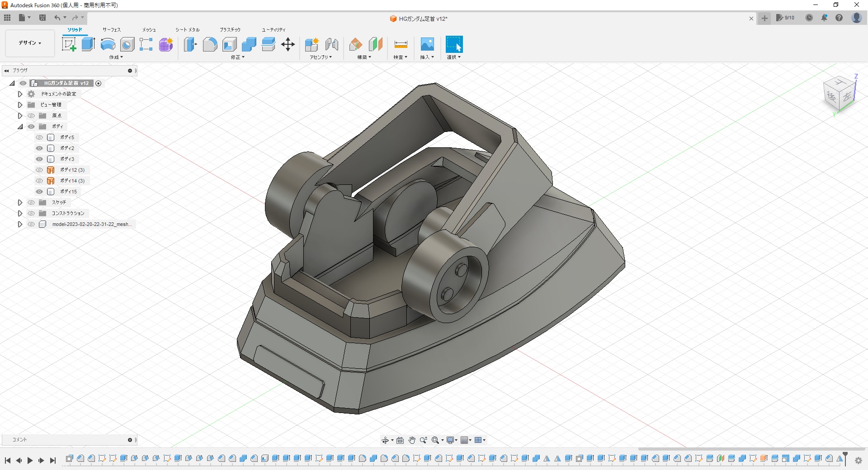
Task: Click the Fillet tool in the toolbar
Action: point(210,44)
